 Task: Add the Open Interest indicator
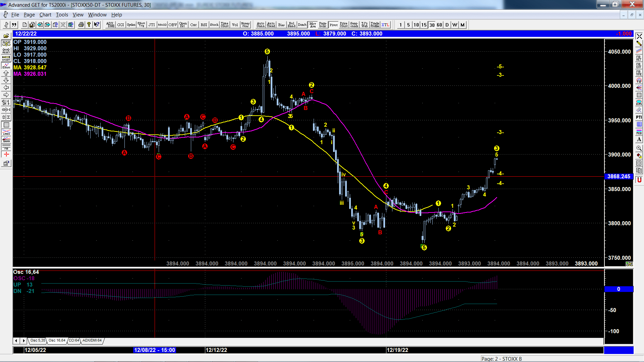click(183, 25)
